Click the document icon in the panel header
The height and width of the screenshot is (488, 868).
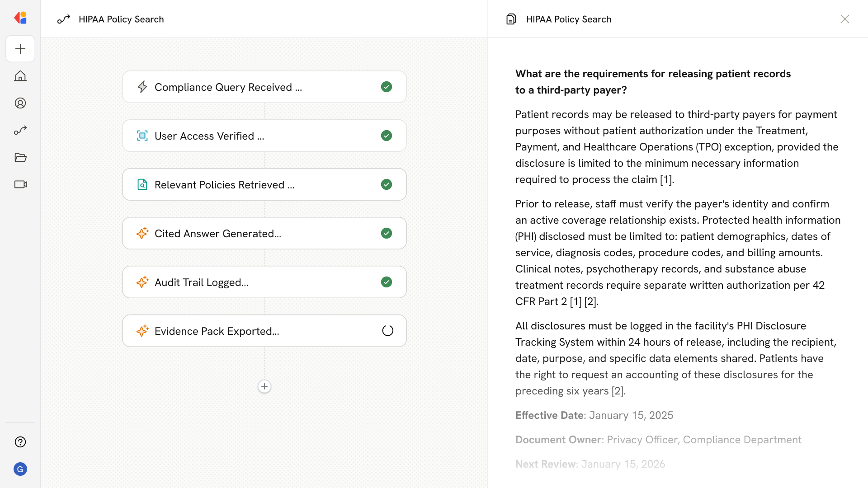click(x=511, y=19)
